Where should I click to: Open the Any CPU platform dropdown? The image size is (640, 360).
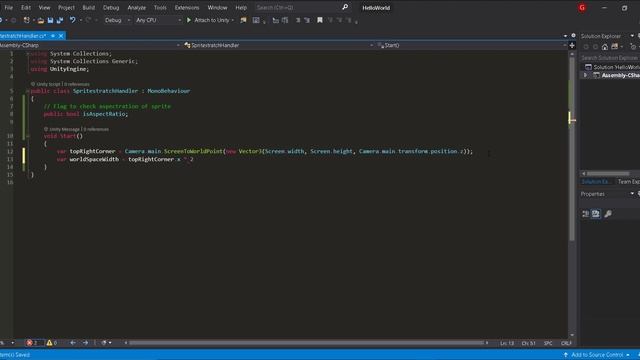(158, 20)
